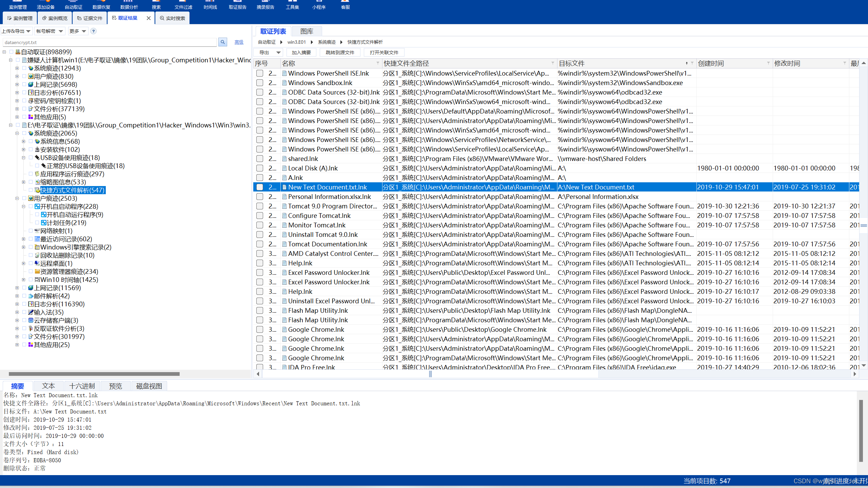Open the 导出 dropdown arrow

278,53
